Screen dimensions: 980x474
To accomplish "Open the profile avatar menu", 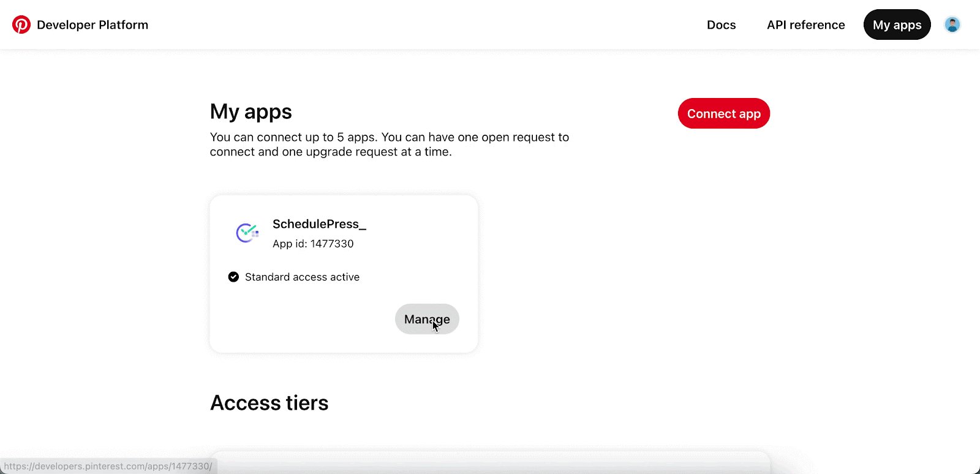I will pyautogui.click(x=952, y=24).
